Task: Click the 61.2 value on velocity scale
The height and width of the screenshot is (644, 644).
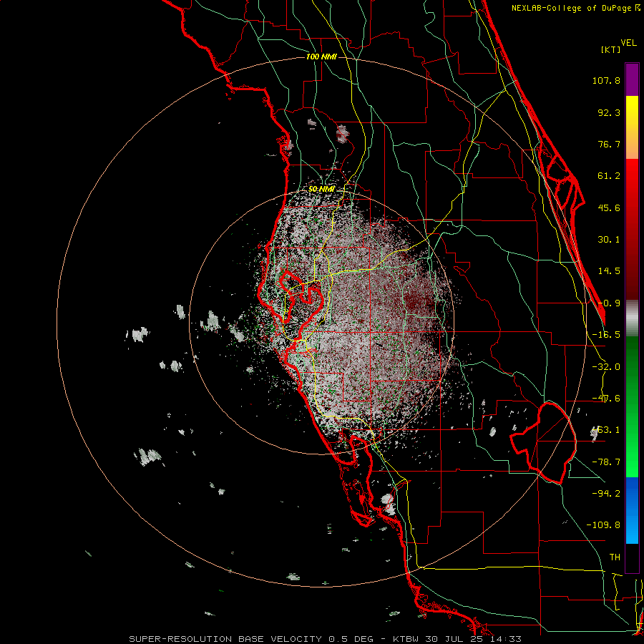Action: (609, 176)
